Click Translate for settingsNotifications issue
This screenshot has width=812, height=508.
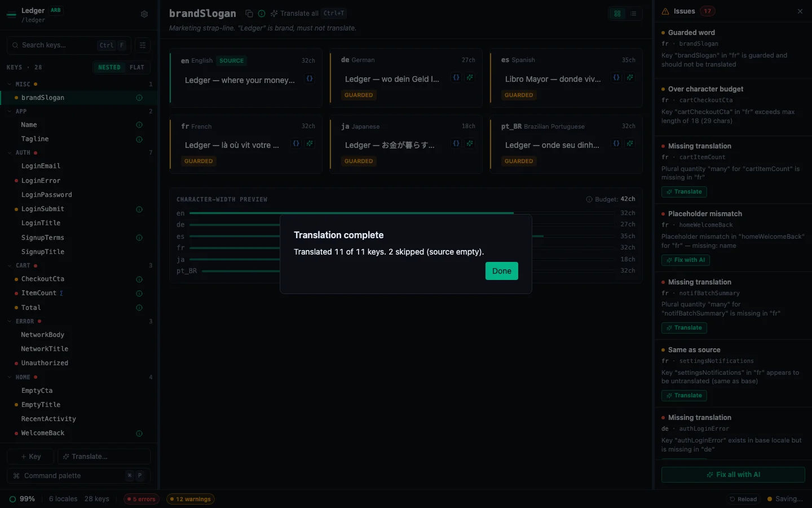[x=684, y=396]
